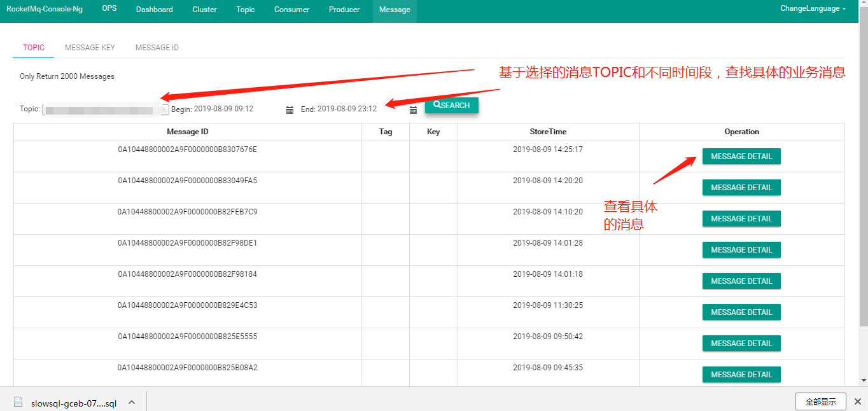Viewport: 868px width, 411px height.
Task: View message detail for ID ending B83049FA5
Action: (x=741, y=188)
